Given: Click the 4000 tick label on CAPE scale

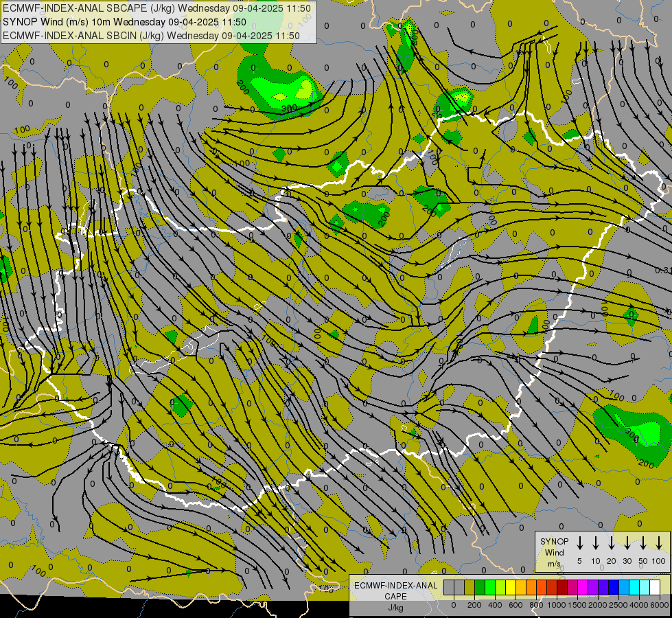Looking at the screenshot, I should click(x=639, y=605).
